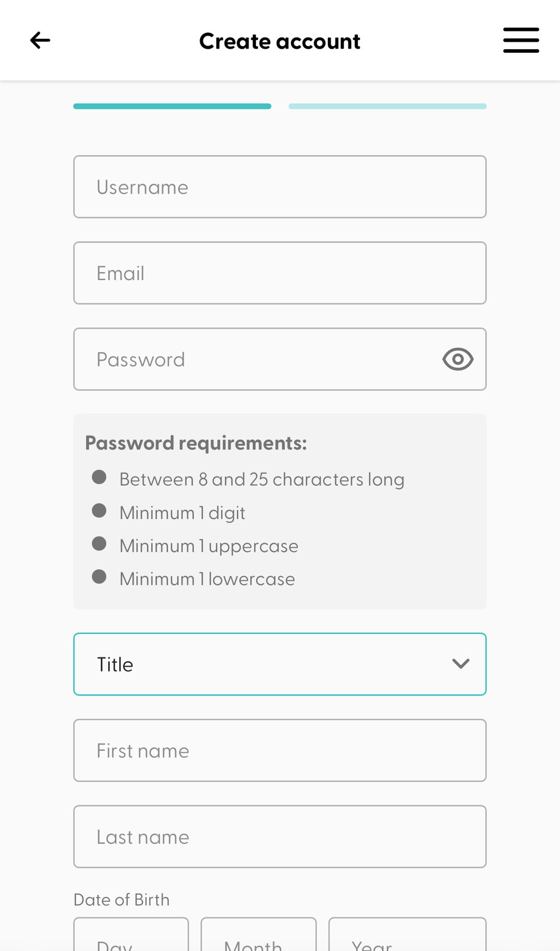560x951 pixels.
Task: Go back using the left arrow icon
Action: pos(40,41)
